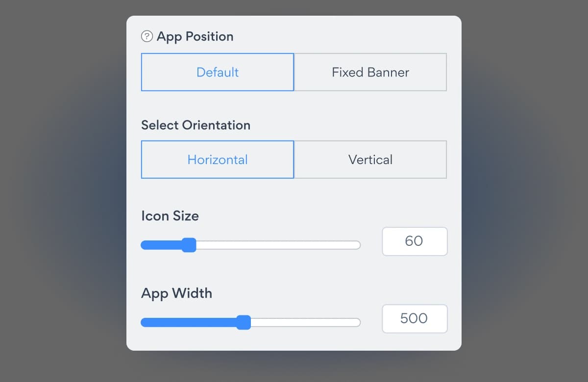This screenshot has width=588, height=382.
Task: Set orientation to Horizontal
Action: pos(218,160)
